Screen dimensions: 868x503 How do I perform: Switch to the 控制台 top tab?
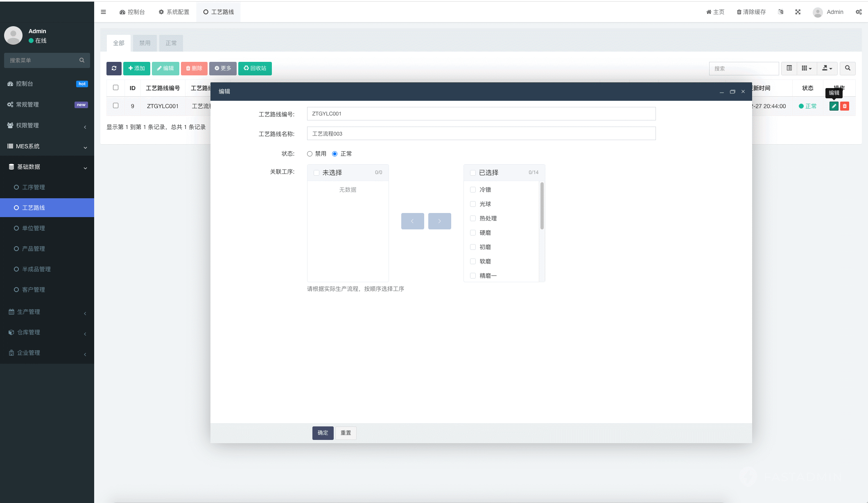(x=132, y=12)
